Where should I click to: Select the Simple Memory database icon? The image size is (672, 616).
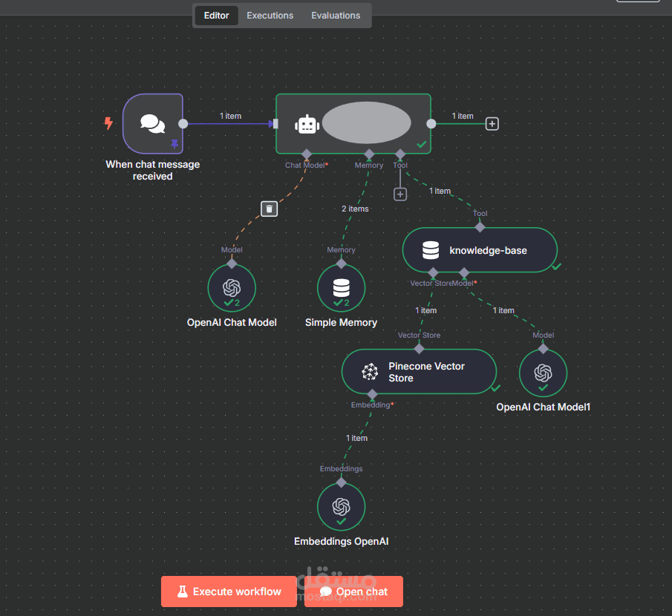[341, 288]
